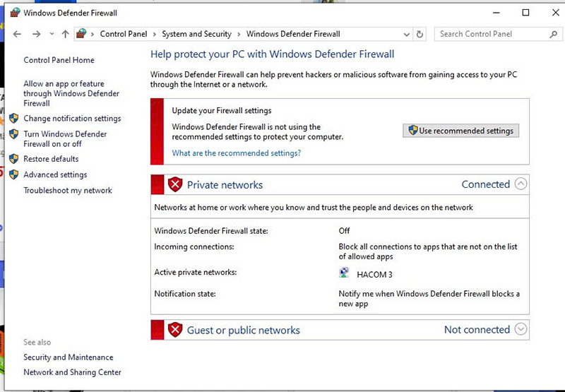The height and width of the screenshot is (392, 565).
Task: Expand the chevron before Control Panel breadcrumb
Action: point(93,34)
